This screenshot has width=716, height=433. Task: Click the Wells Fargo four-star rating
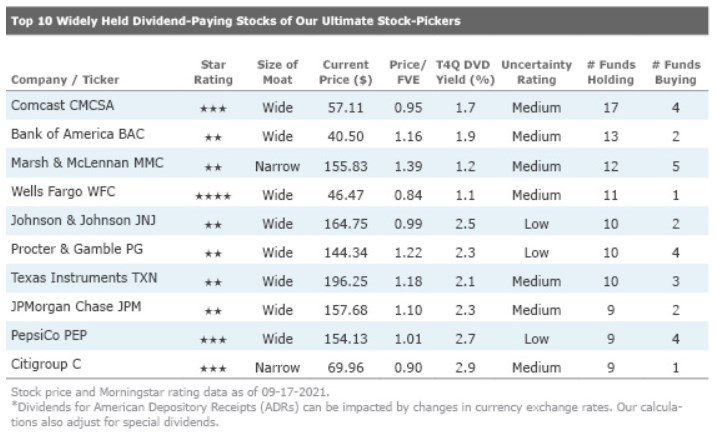pos(215,197)
